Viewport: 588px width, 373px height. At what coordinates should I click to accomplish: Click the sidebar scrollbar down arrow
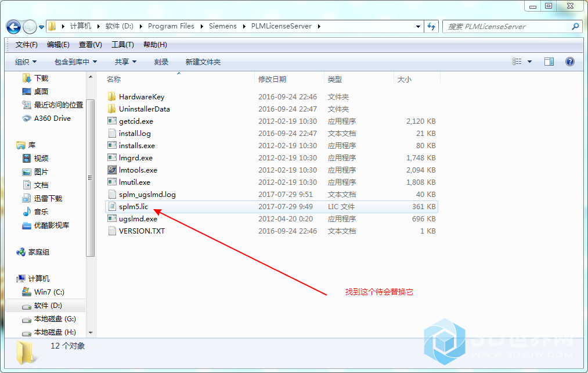91,332
